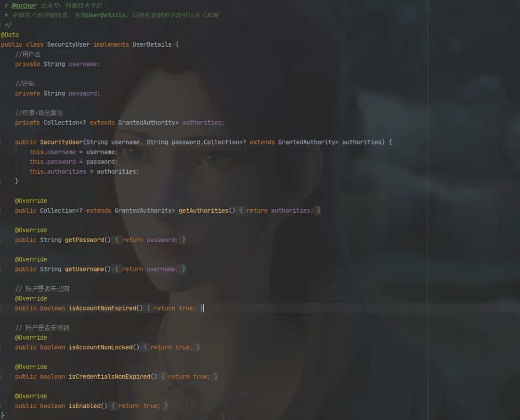Screen dimensions: 520x420
Task: Click the //密码 comment
Action: pyautogui.click(x=25, y=84)
